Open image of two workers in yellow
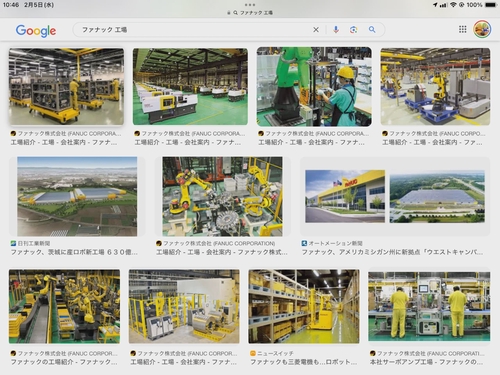The width and height of the screenshot is (500, 375). pos(429,306)
